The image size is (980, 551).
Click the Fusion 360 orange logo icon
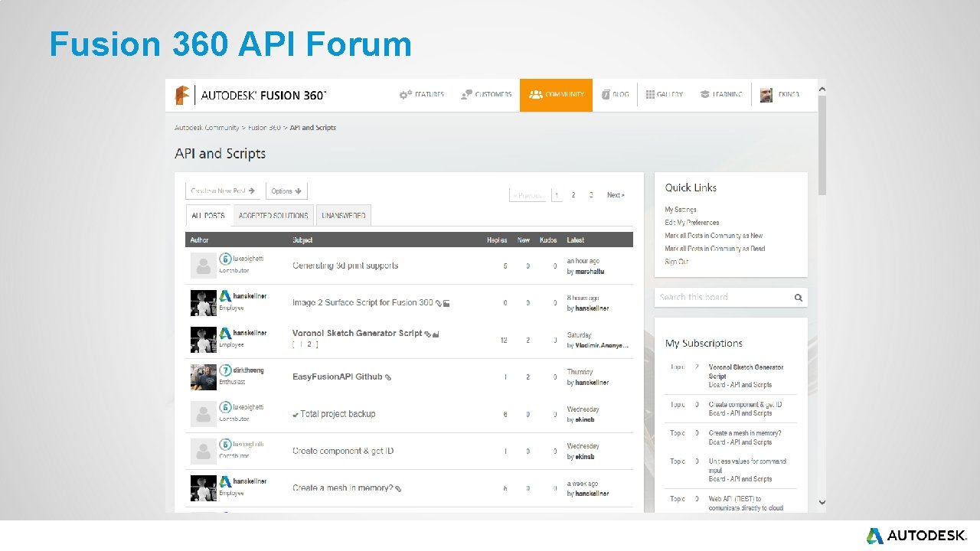point(182,95)
